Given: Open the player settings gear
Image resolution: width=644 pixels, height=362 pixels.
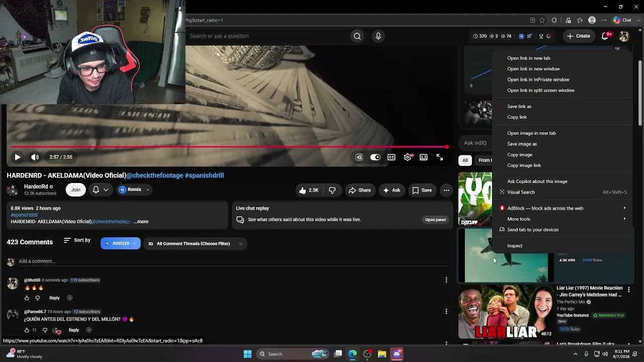Looking at the screenshot, I should point(408,157).
